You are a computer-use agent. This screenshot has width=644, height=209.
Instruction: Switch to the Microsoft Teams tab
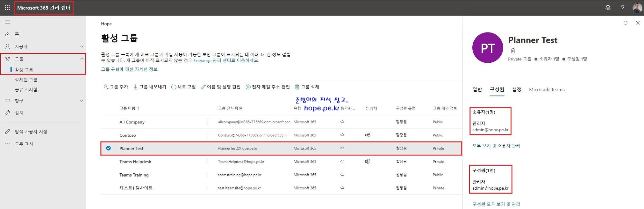(x=547, y=90)
